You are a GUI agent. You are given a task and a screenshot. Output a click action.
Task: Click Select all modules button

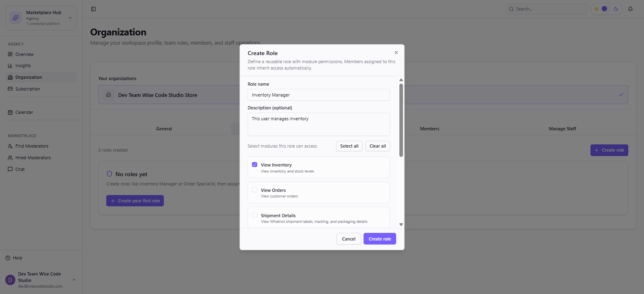click(349, 146)
